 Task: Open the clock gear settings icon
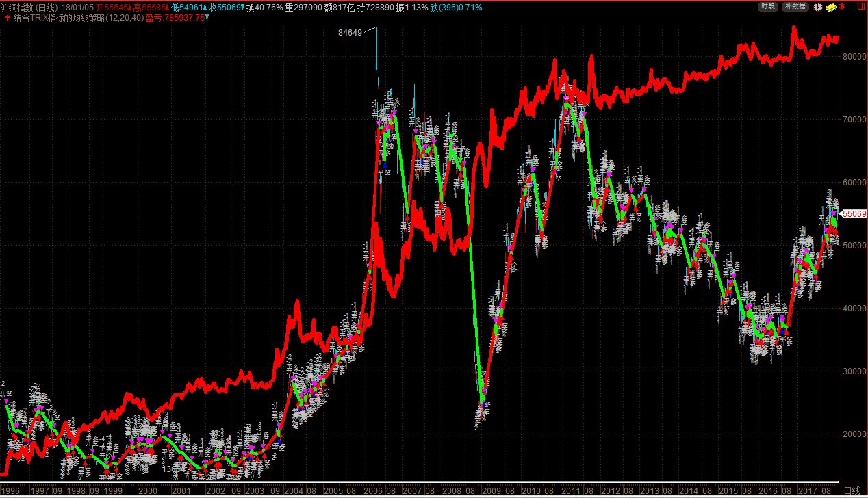(x=817, y=7)
